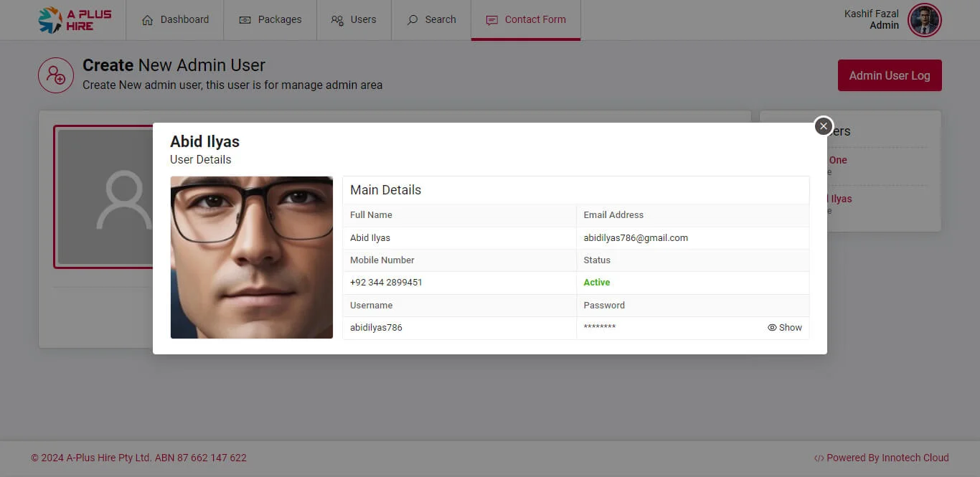The image size is (980, 477).
Task: Close the Abid Ilyas details popup
Action: [824, 126]
